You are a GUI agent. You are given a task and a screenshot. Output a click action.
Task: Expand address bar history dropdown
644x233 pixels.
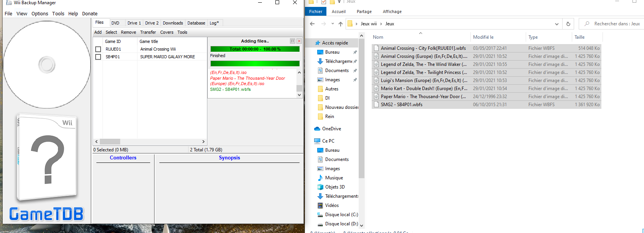[x=556, y=24]
